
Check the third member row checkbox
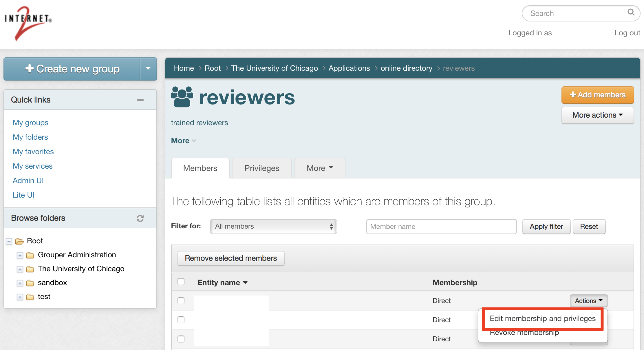(181, 339)
